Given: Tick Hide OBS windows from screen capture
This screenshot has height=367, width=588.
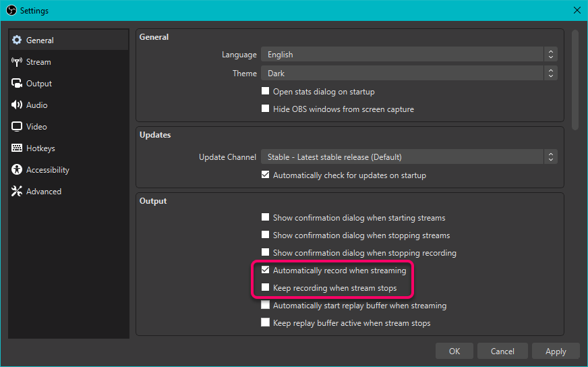Looking at the screenshot, I should click(265, 109).
